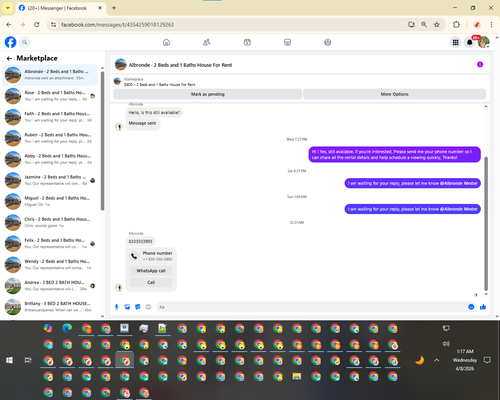Open the Faith conversation
This screenshot has height=400, width=500.
point(50,117)
